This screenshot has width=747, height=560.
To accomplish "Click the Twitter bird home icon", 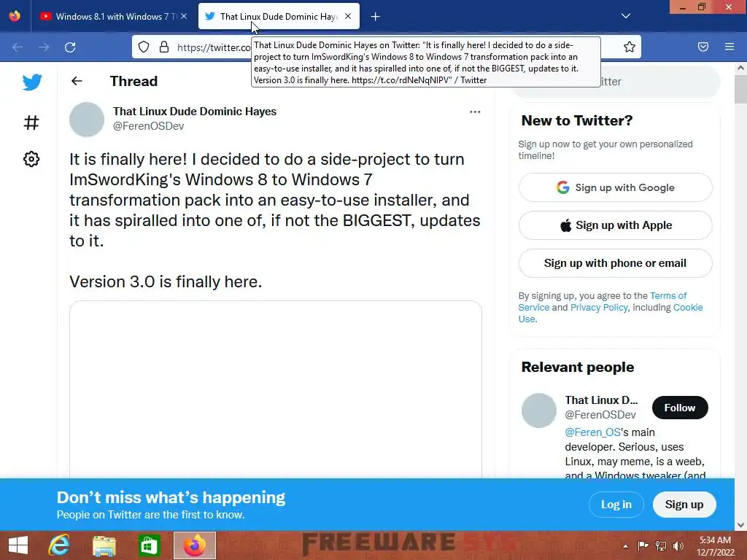I will point(32,82).
